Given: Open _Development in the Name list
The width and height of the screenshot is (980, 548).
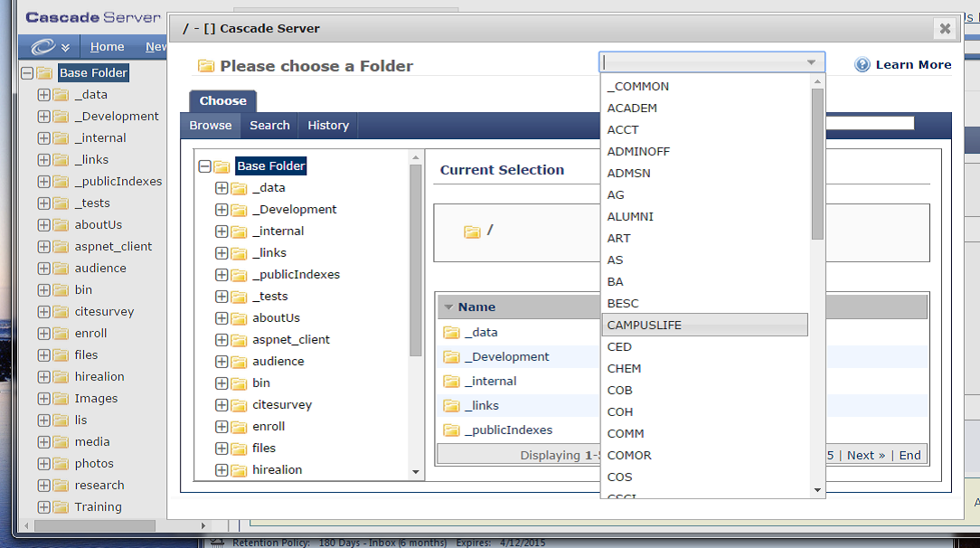Looking at the screenshot, I should point(507,357).
